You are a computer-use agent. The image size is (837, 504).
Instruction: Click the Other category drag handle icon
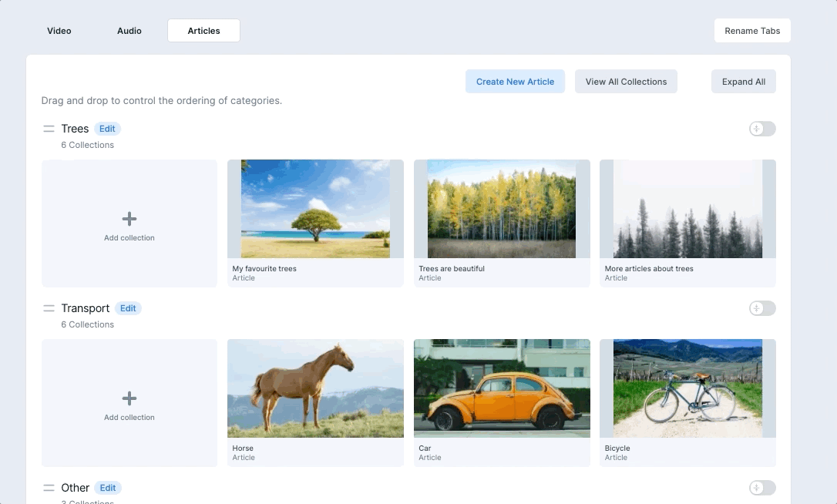[49, 488]
